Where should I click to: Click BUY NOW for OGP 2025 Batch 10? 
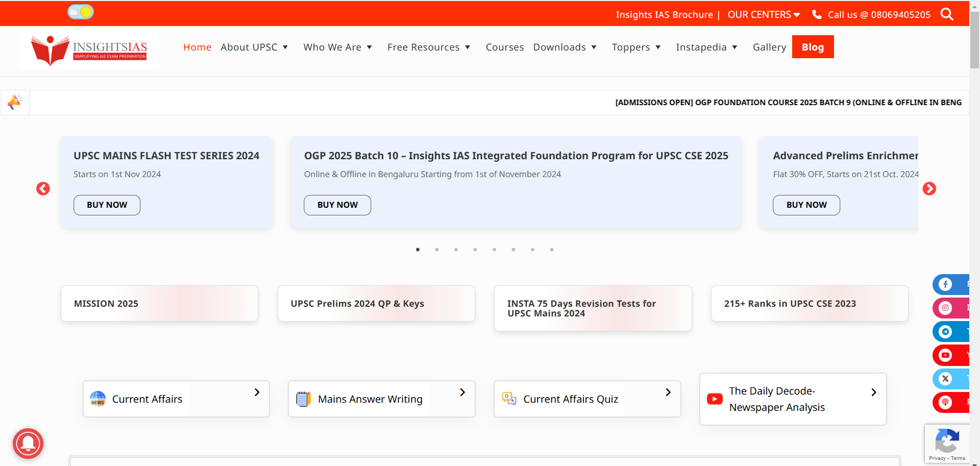tap(337, 205)
